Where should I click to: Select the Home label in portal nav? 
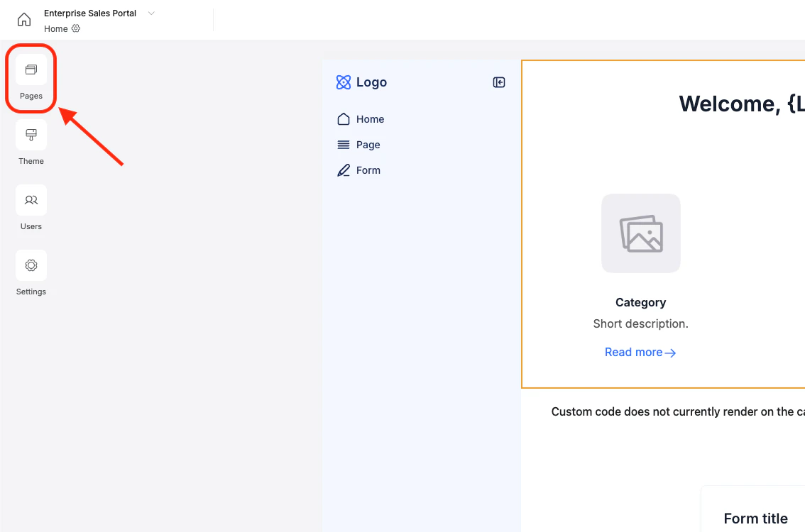(370, 119)
